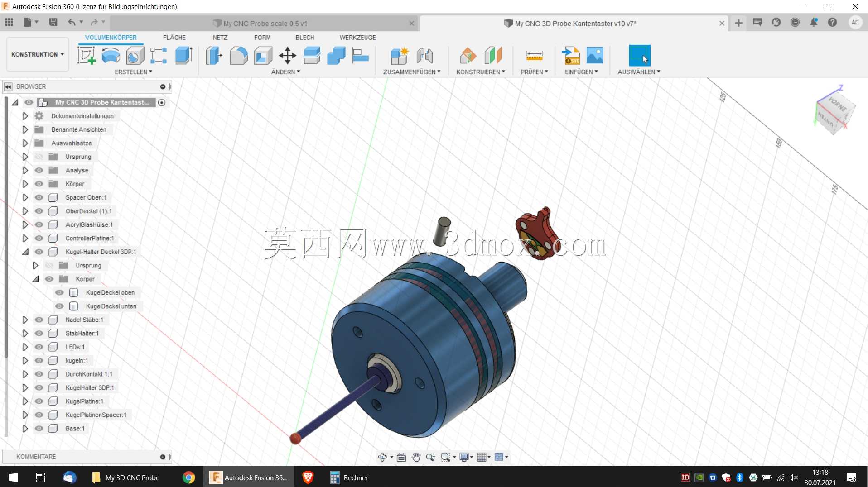The image size is (868, 487).
Task: Open the ERSTELLEN dropdown menu
Action: click(x=133, y=72)
